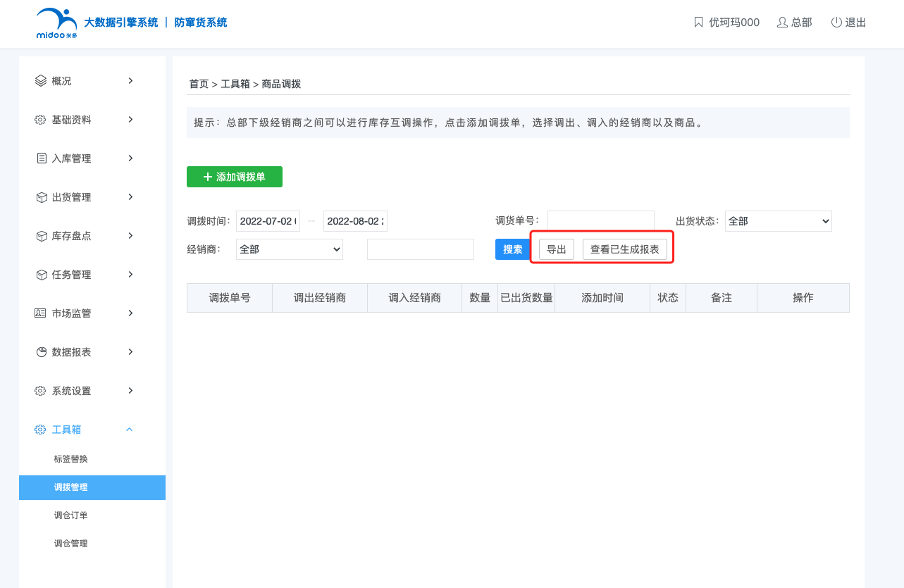Click the 调拨单号 column header
904x588 pixels.
[x=230, y=298]
